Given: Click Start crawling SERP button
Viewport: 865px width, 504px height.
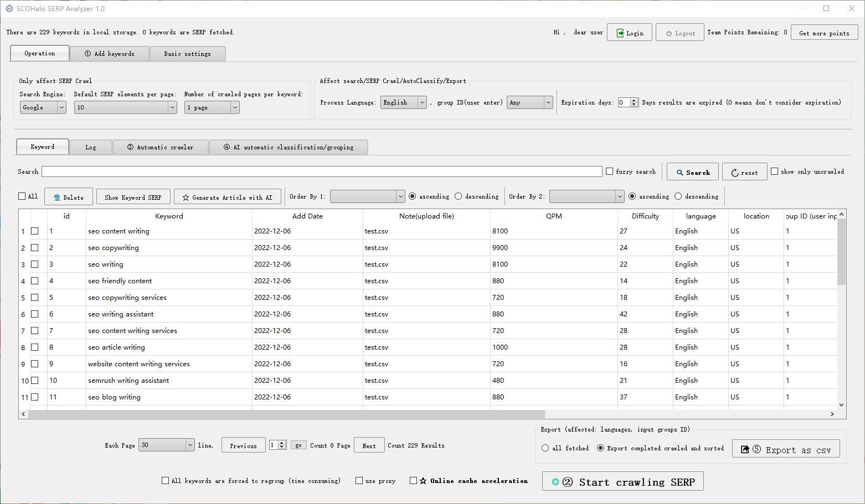Looking at the screenshot, I should 623,482.
